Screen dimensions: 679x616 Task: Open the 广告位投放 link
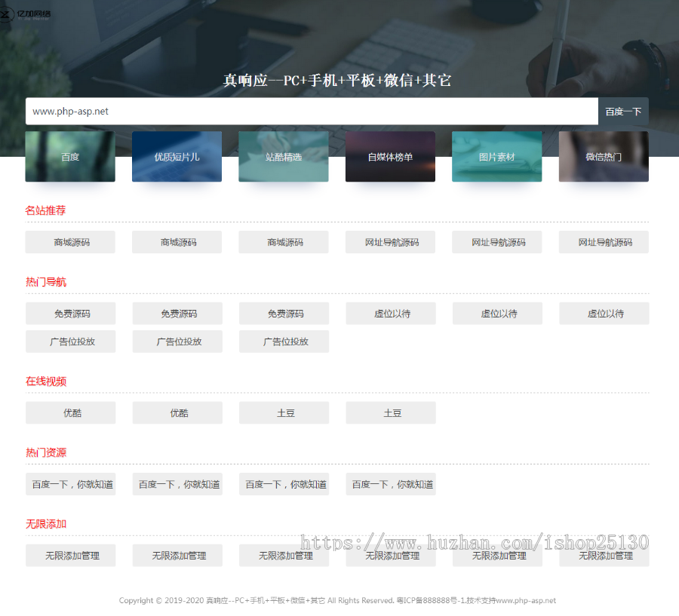(x=70, y=341)
